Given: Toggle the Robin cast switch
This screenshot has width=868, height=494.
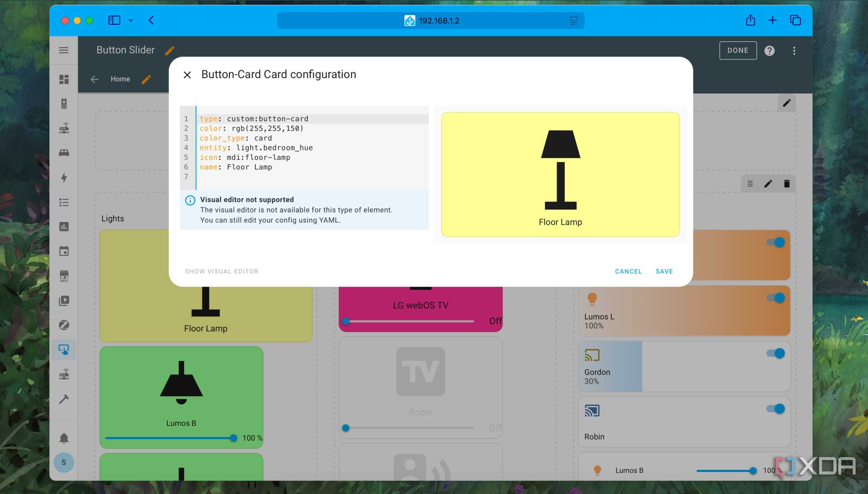Looking at the screenshot, I should 776,409.
